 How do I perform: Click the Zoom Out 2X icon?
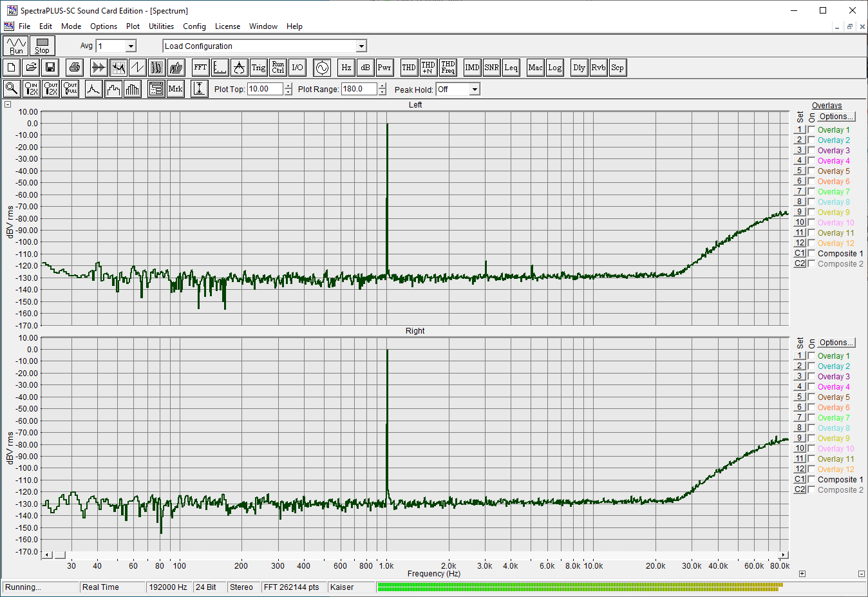50,89
